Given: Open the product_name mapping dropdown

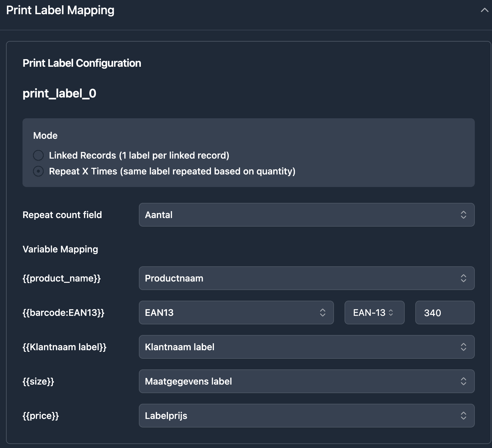Looking at the screenshot, I should tap(307, 278).
